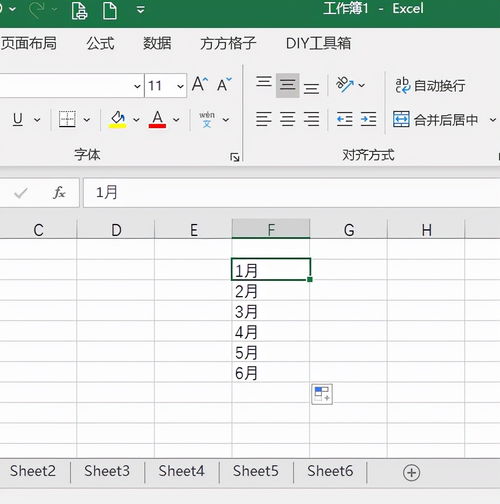
Task: Open the fill color dropdown arrow
Action: point(136,120)
